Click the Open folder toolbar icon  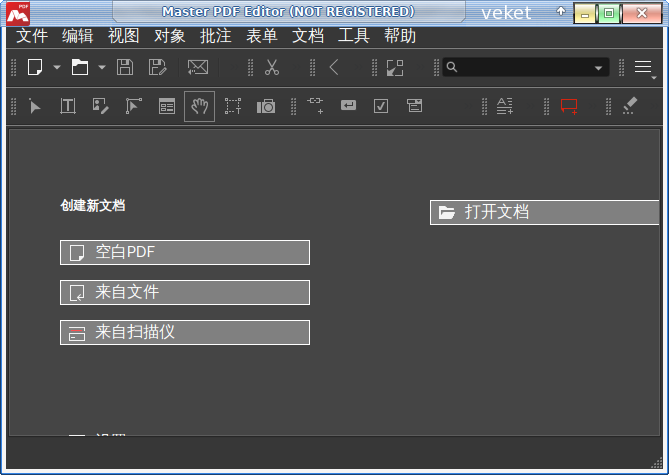click(x=80, y=67)
